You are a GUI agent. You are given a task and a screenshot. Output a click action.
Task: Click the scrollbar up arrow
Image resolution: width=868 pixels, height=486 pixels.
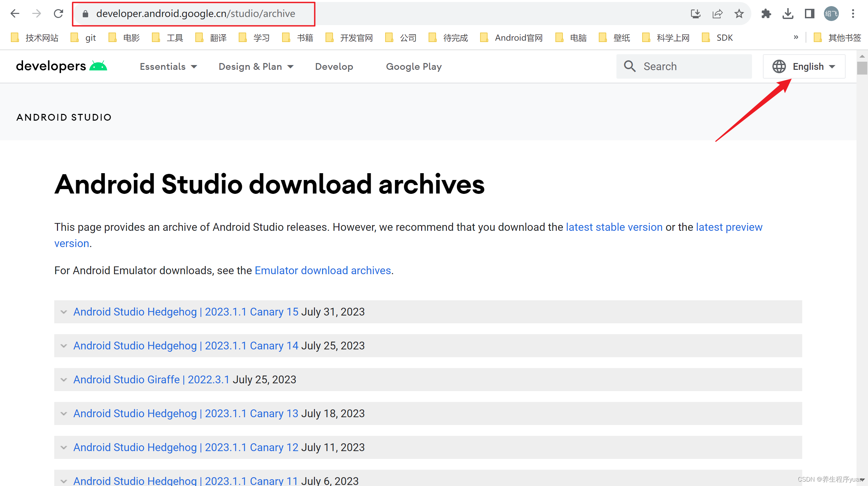(862, 56)
